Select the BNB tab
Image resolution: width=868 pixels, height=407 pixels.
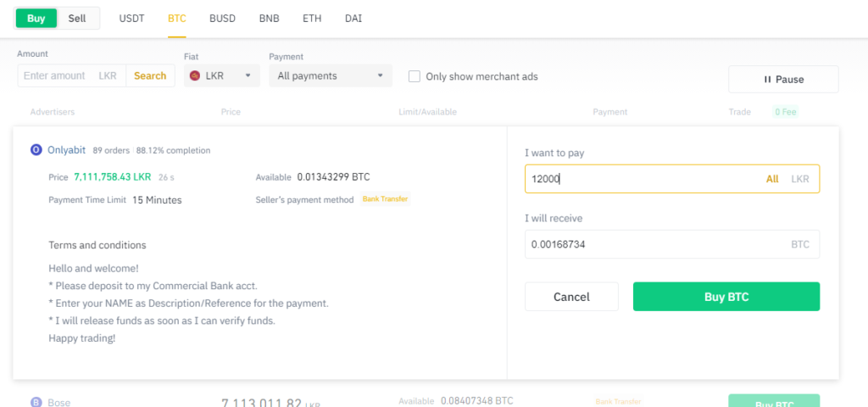click(x=269, y=19)
